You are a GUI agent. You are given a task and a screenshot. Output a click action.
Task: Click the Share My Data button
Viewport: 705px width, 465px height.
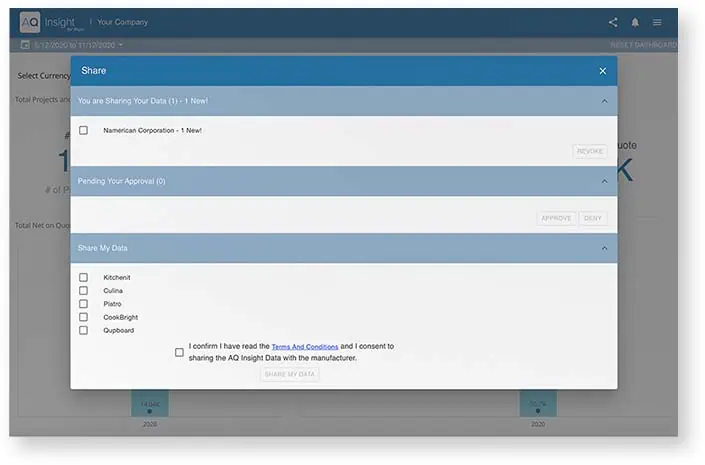click(290, 374)
